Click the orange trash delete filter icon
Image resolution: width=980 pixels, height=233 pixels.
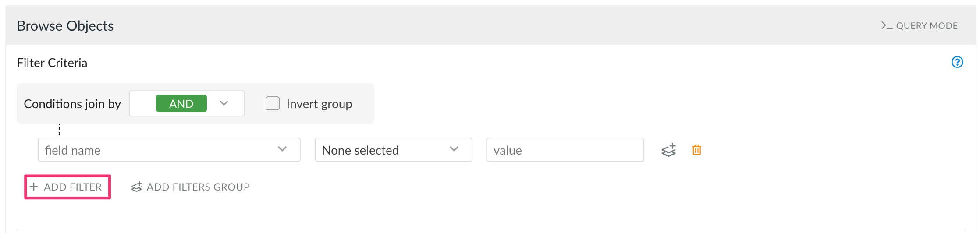pos(696,150)
